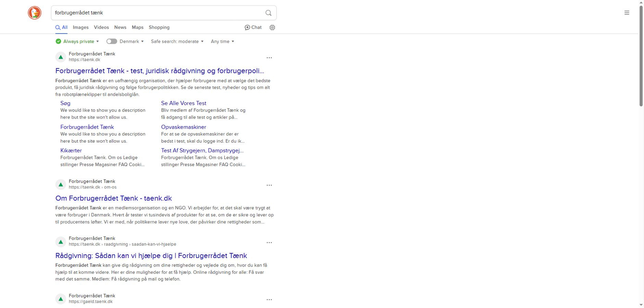Viewport: 644px width, 308px height.
Task: Open the Forbrugerrådet Tænk sitelink
Action: pos(87,127)
